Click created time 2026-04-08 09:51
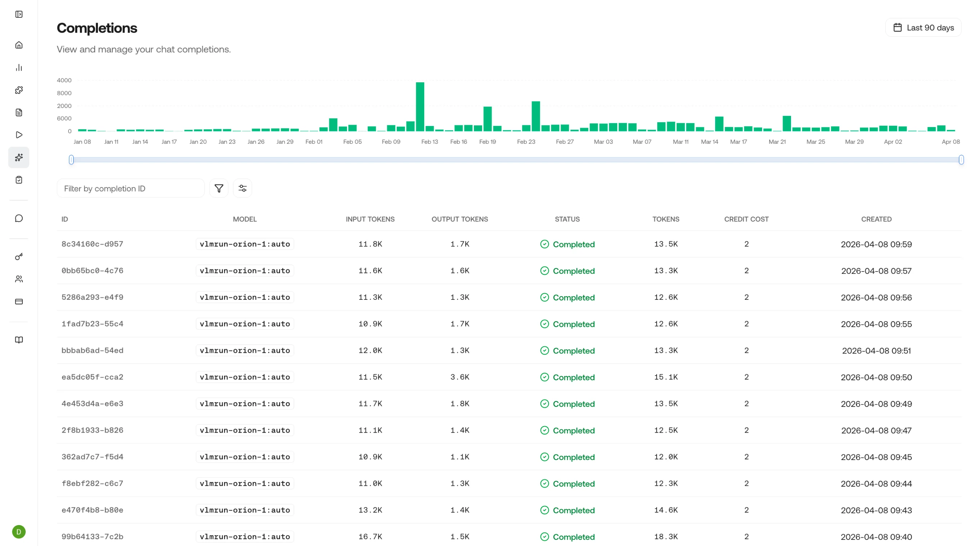This screenshot has width=980, height=546. click(876, 351)
